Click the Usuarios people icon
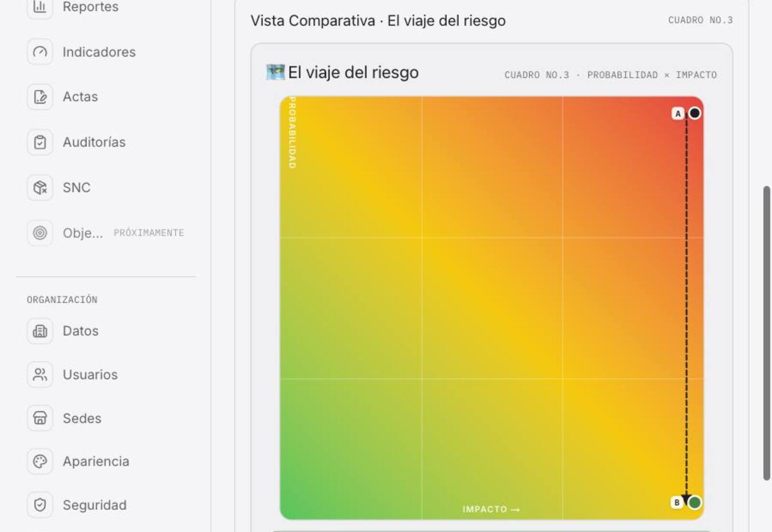The width and height of the screenshot is (772, 532). 40,374
